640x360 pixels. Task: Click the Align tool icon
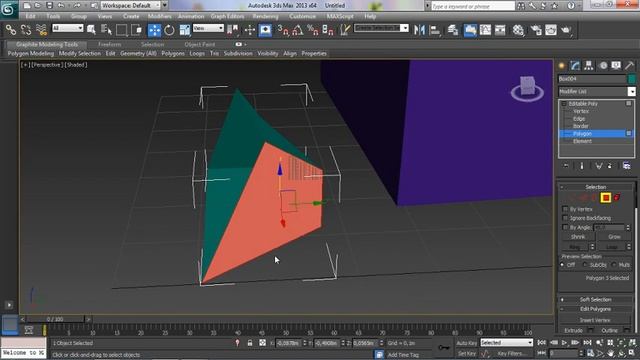pos(435,30)
